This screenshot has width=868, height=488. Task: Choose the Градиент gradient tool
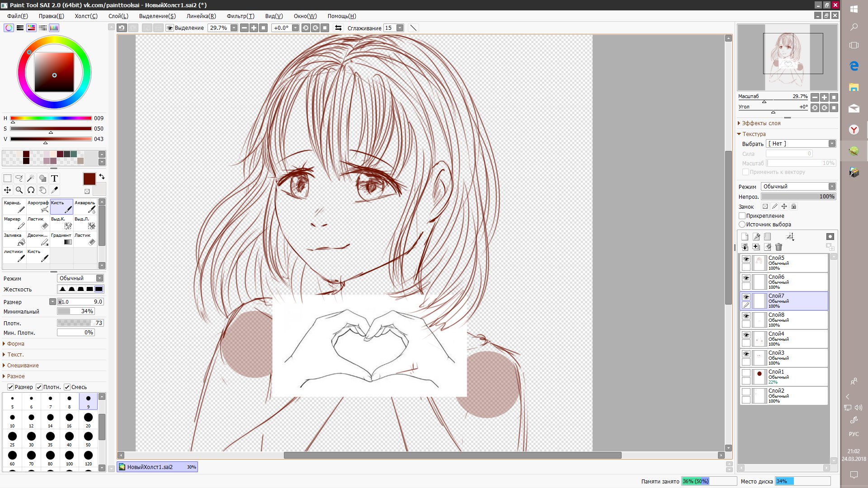61,239
